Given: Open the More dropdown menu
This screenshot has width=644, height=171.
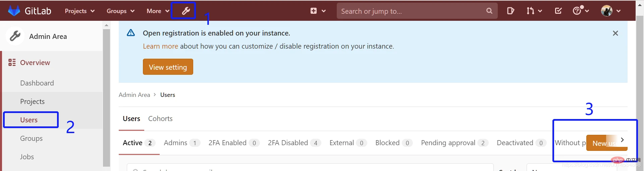Looking at the screenshot, I should 158,11.
